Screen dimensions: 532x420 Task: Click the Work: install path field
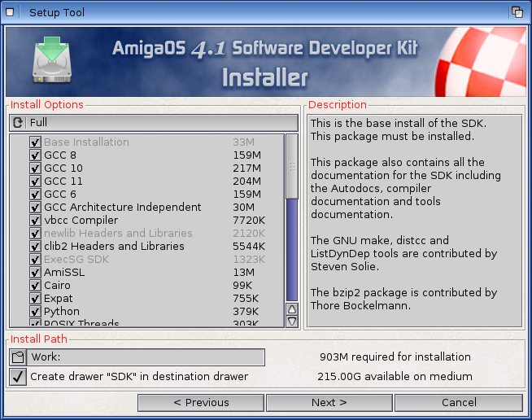coord(146,357)
